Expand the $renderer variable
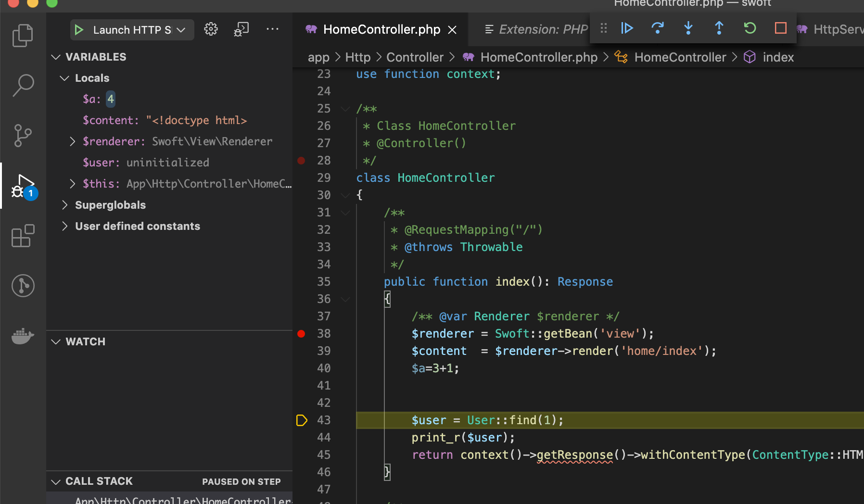This screenshot has width=864, height=504. [72, 141]
